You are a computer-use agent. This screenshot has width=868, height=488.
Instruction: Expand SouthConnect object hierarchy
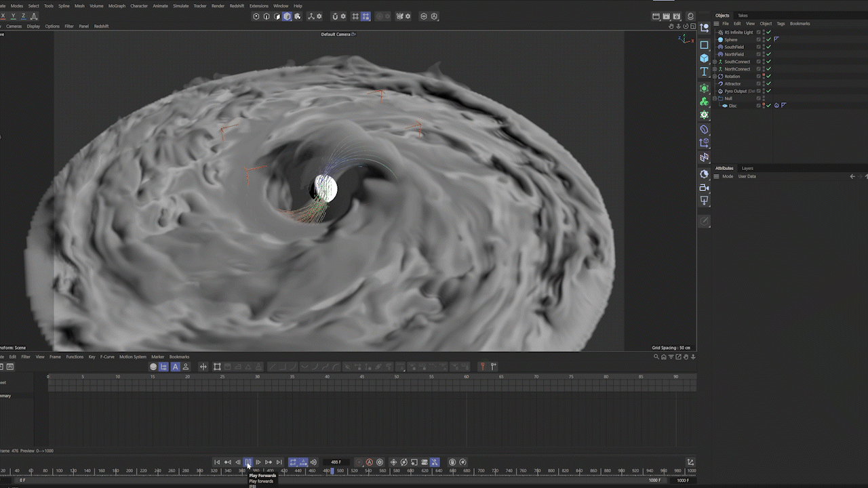tap(715, 62)
